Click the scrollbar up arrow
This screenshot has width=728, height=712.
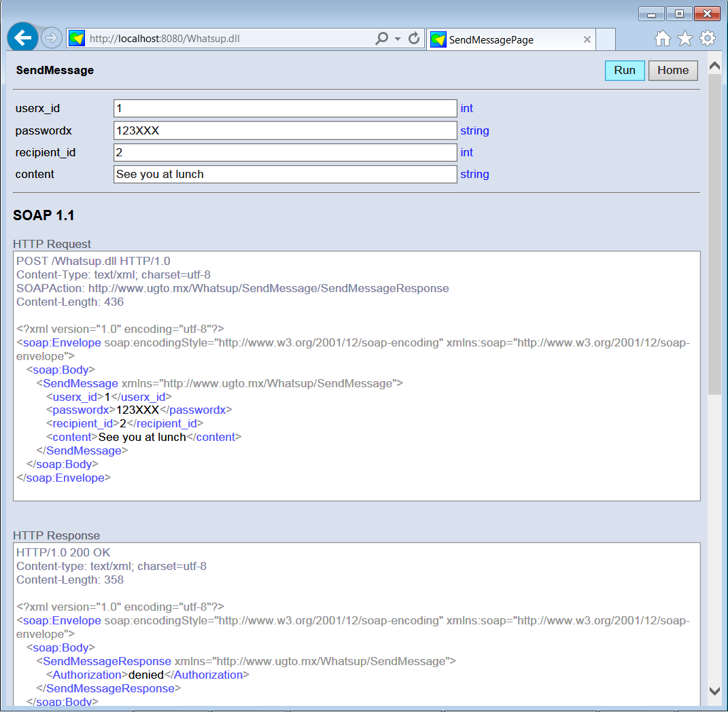(x=715, y=67)
